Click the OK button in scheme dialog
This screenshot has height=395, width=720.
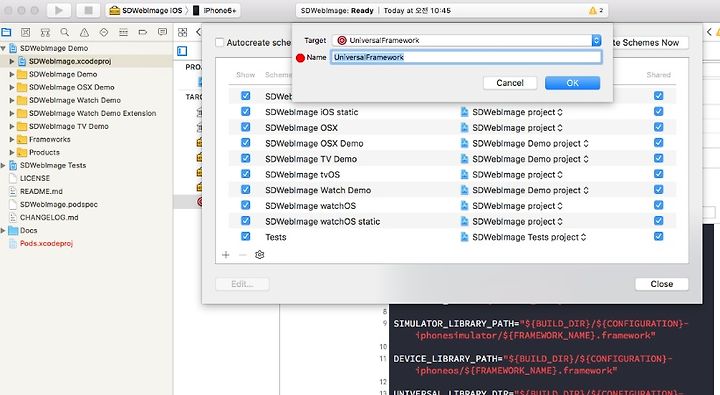[x=572, y=83]
